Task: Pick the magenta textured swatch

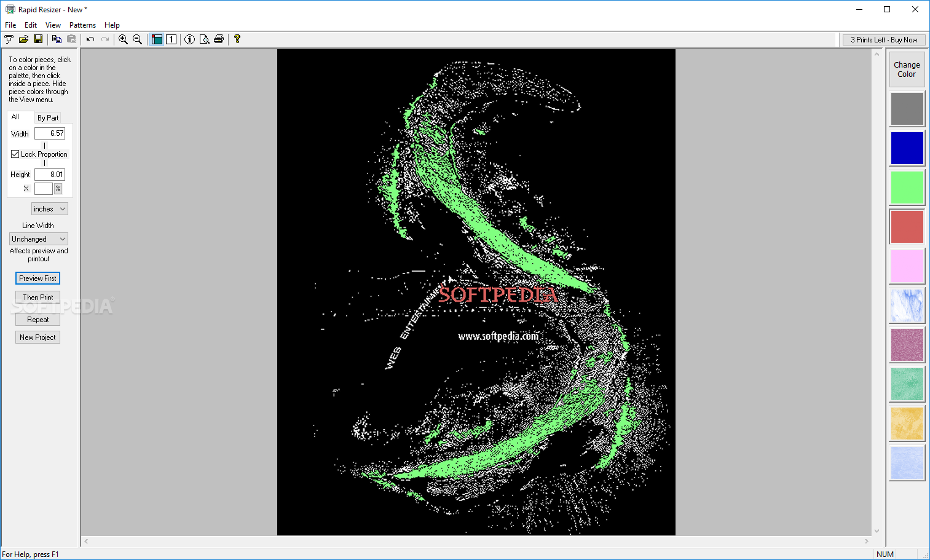Action: coord(907,345)
